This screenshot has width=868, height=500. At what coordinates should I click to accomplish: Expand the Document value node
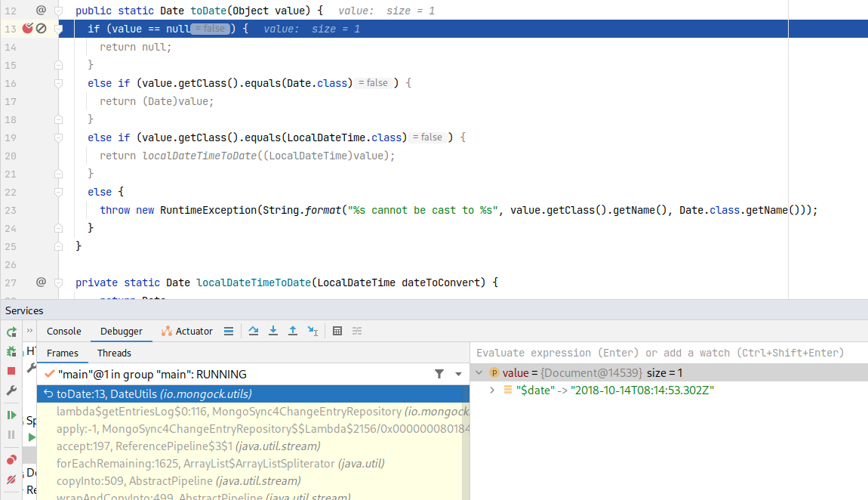pos(479,372)
